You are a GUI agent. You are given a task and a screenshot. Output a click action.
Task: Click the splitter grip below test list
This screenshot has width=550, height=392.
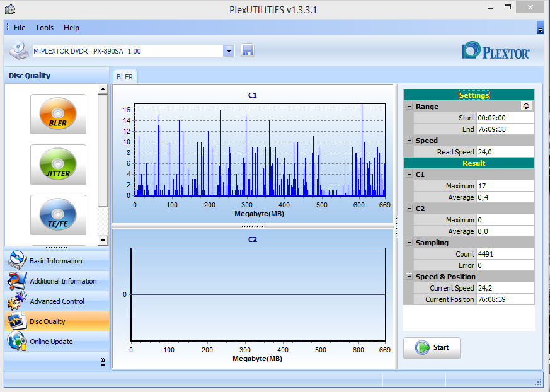click(57, 248)
